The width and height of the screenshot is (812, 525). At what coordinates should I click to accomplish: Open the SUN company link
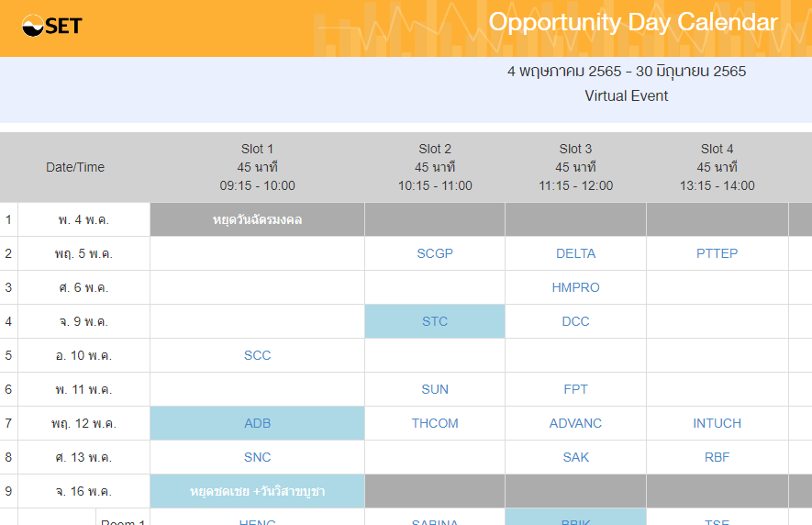tap(435, 389)
